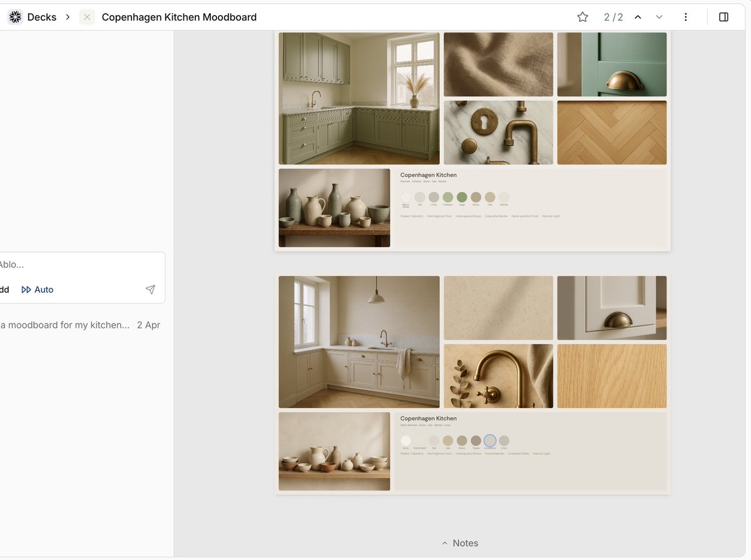The image size is (751, 560).
Task: Click Copenhagen Kitchen heading on second slide
Action: pos(429,419)
